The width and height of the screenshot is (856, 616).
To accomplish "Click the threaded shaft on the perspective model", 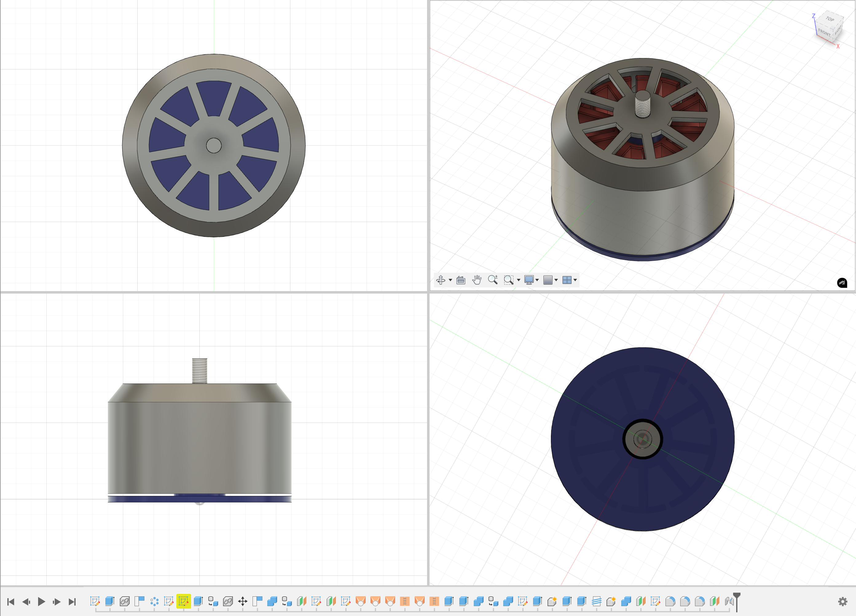I will 643,103.
